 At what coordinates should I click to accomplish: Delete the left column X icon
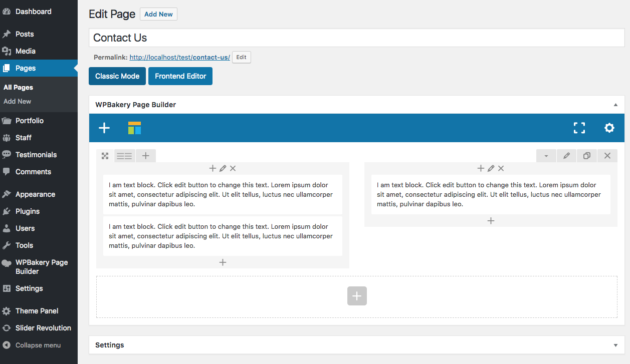pyautogui.click(x=233, y=168)
